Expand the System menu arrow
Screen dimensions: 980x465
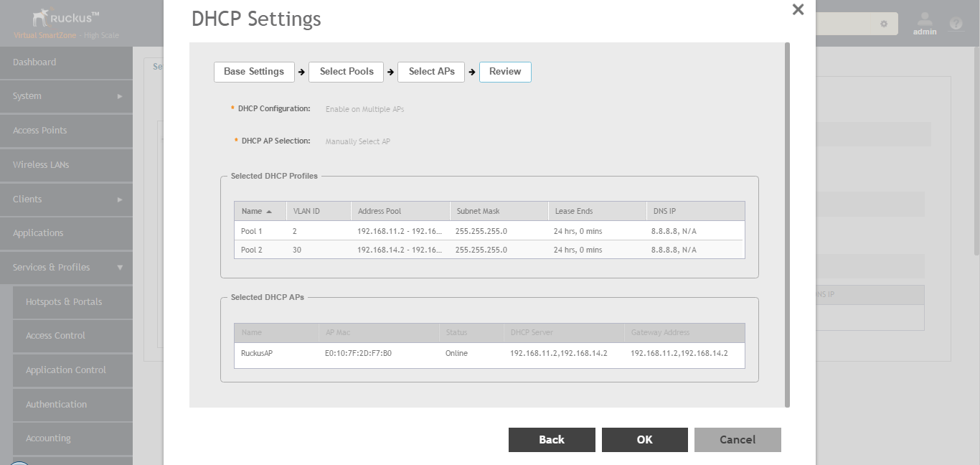120,96
